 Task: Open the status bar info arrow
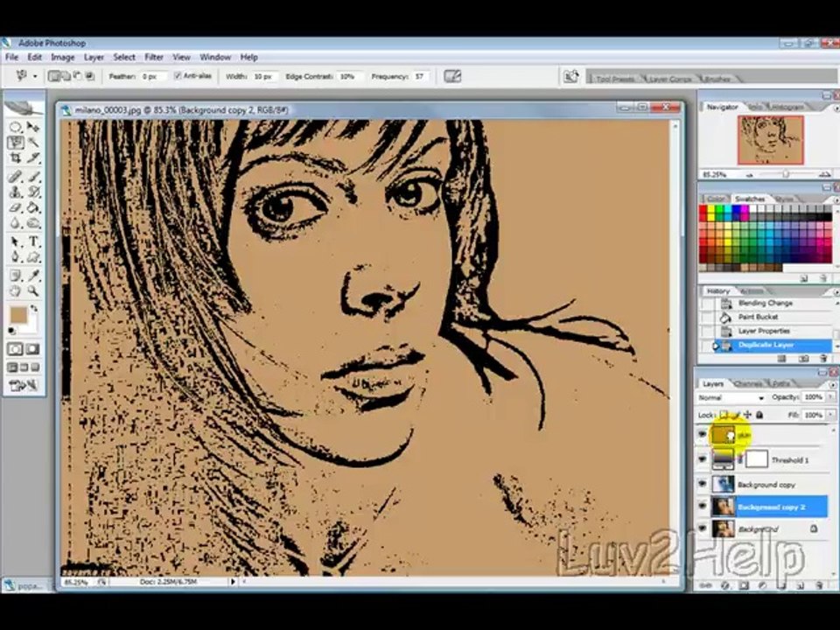point(233,581)
